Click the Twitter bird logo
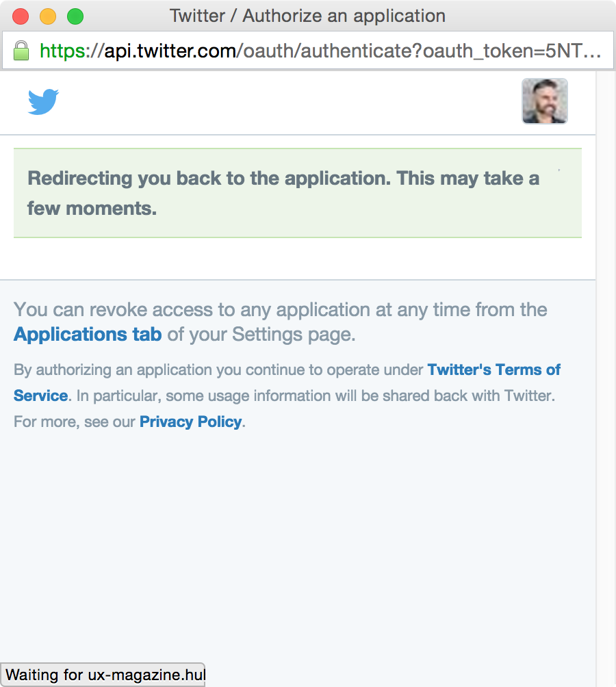The height and width of the screenshot is (687, 616). [43, 102]
